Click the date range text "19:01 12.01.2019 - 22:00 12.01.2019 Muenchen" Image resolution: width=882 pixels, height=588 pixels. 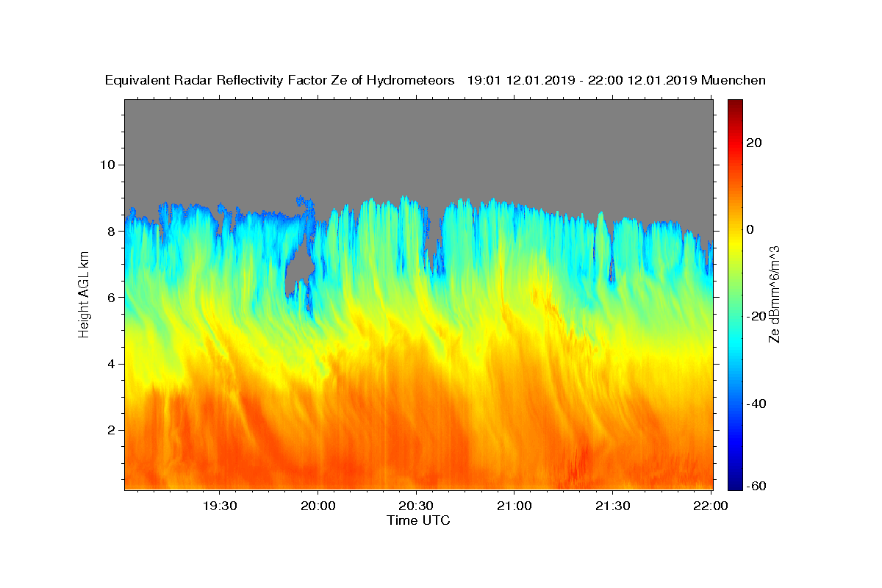(x=617, y=80)
